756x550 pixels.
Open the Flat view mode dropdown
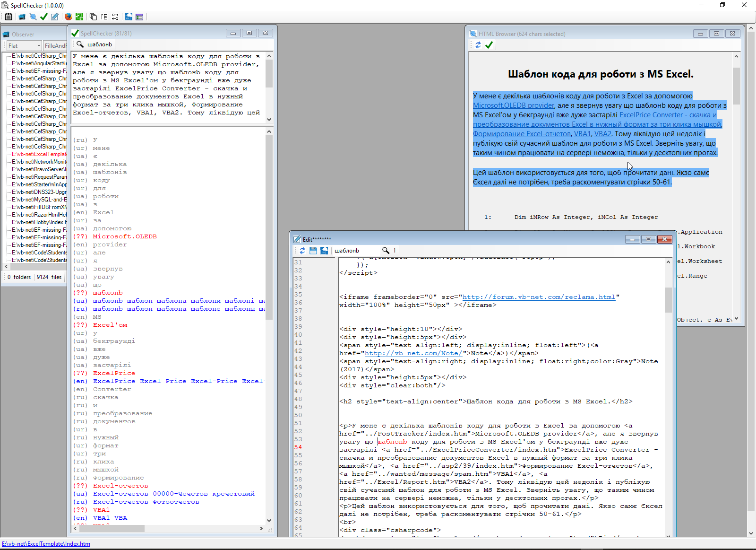25,45
